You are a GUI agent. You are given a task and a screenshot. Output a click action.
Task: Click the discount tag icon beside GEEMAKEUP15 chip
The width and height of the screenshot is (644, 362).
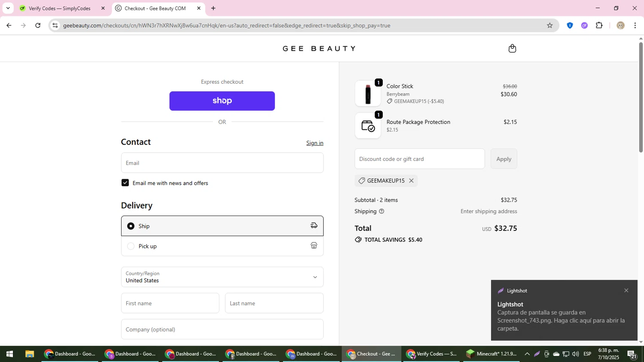pos(361,181)
